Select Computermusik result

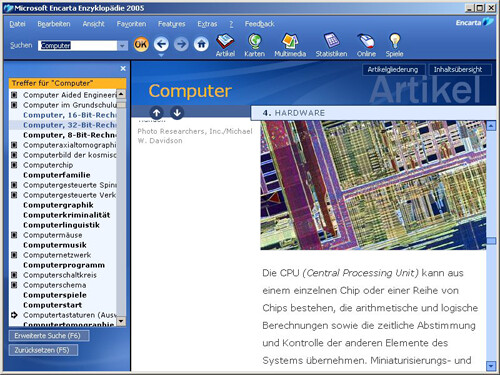[55, 245]
